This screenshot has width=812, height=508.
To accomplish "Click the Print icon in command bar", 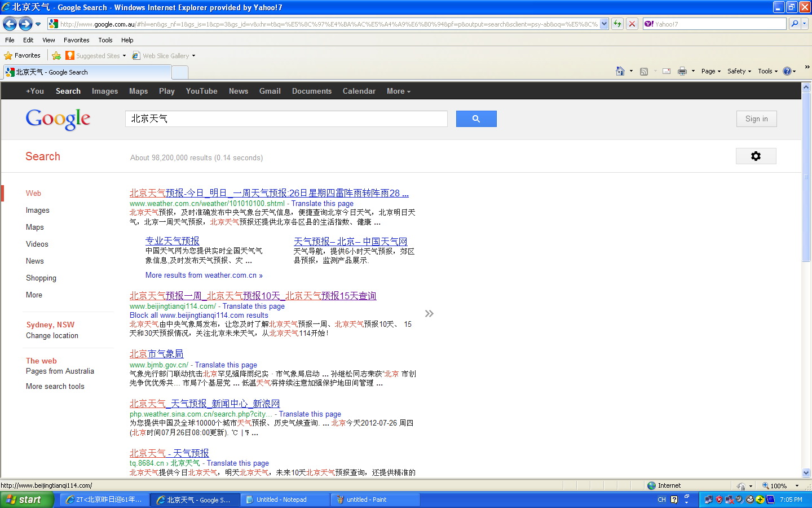I will 682,71.
